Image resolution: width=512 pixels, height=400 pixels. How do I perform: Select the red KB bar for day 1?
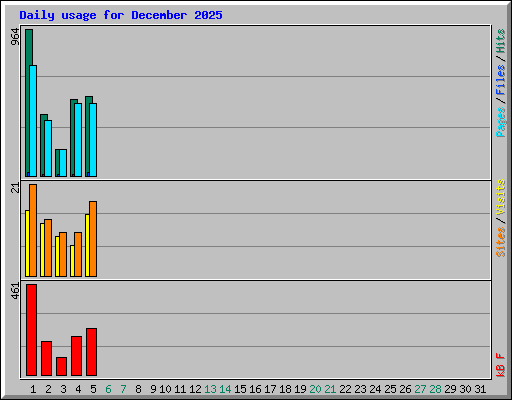point(31,330)
